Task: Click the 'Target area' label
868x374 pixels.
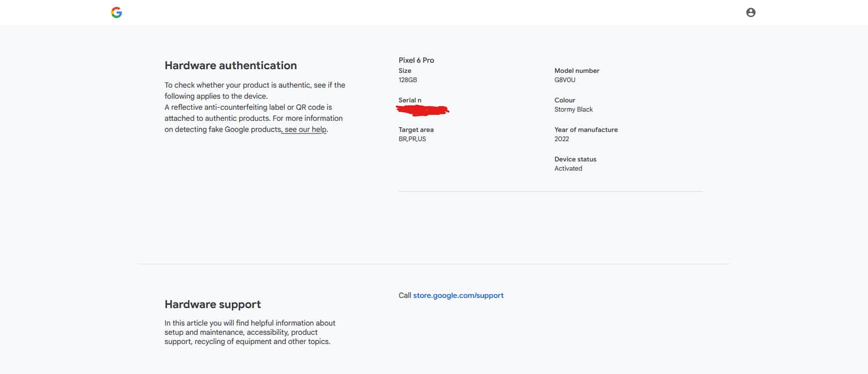Action: [x=416, y=130]
